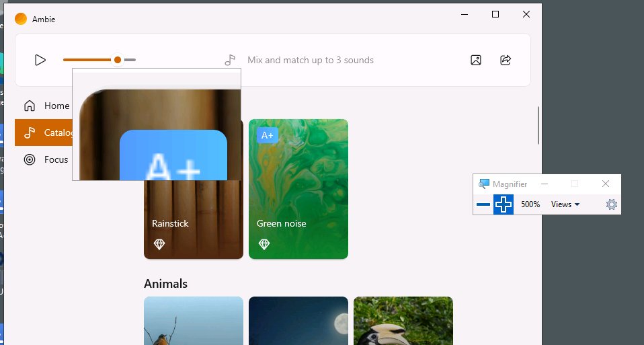Click the Home house icon
The height and width of the screenshot is (345, 644).
30,106
